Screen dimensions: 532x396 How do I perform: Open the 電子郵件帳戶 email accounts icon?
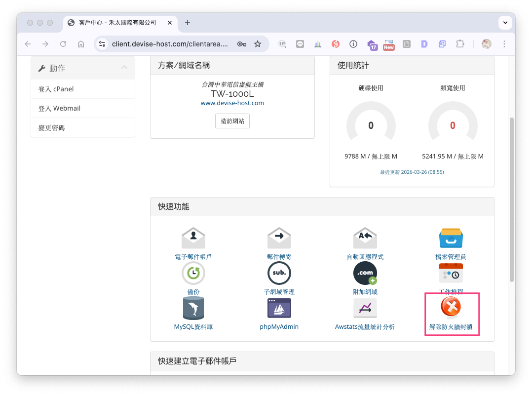[193, 238]
